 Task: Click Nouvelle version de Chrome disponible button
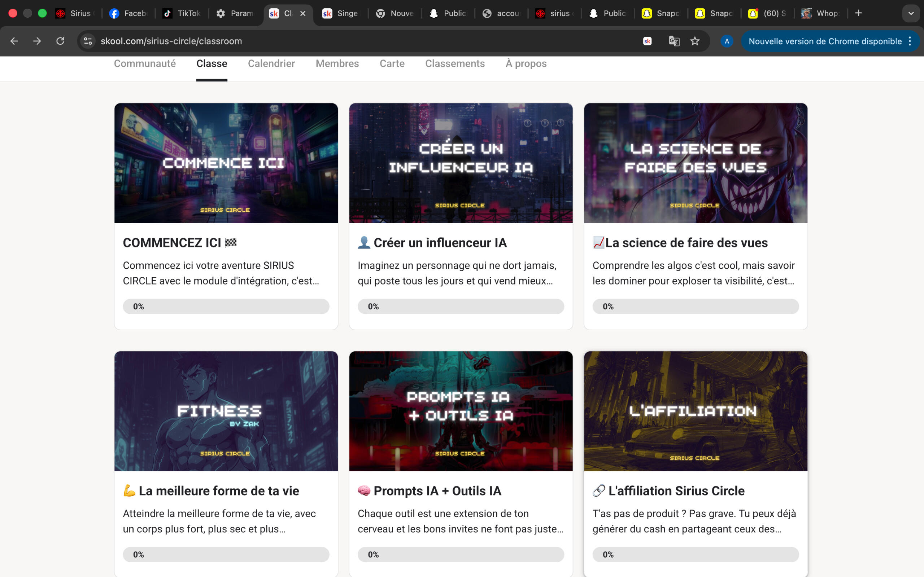click(825, 41)
